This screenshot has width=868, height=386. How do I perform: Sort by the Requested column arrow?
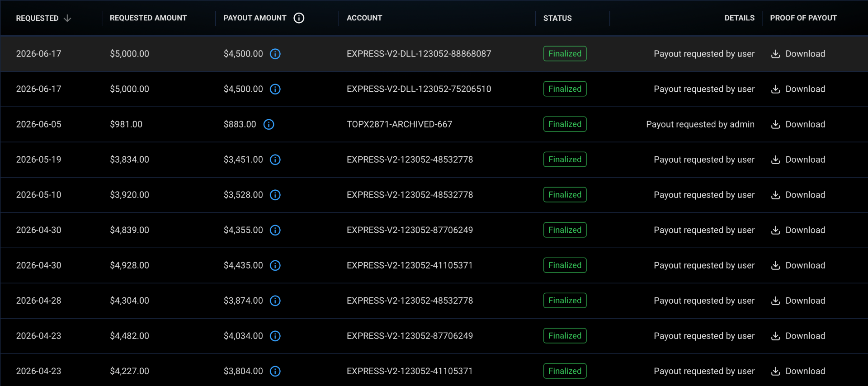(67, 18)
